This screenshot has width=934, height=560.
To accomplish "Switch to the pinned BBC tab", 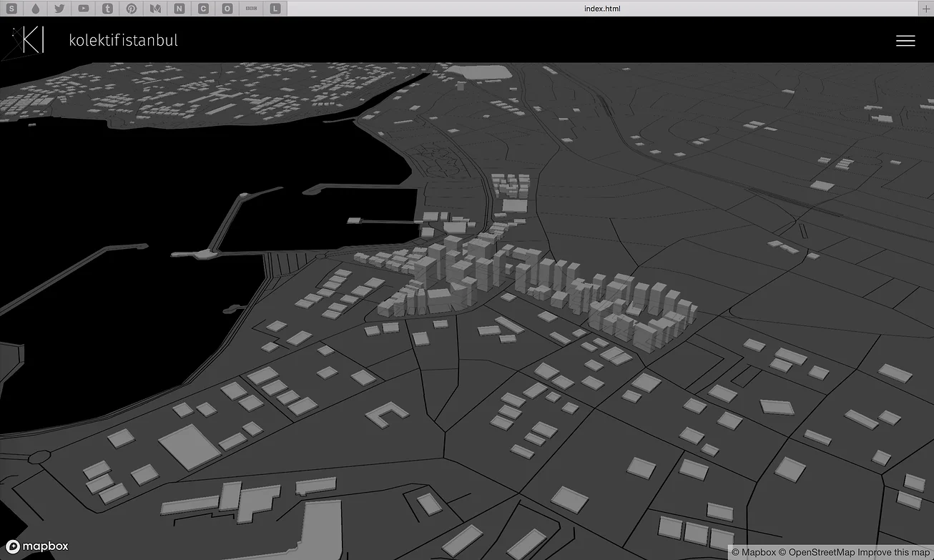I will click(x=251, y=9).
